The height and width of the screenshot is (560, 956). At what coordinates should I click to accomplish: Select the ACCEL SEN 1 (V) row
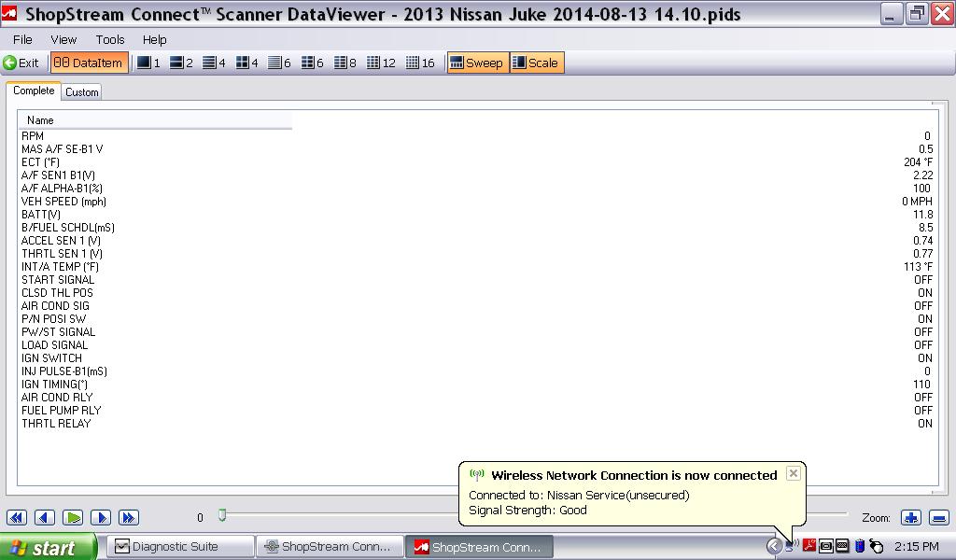point(477,241)
